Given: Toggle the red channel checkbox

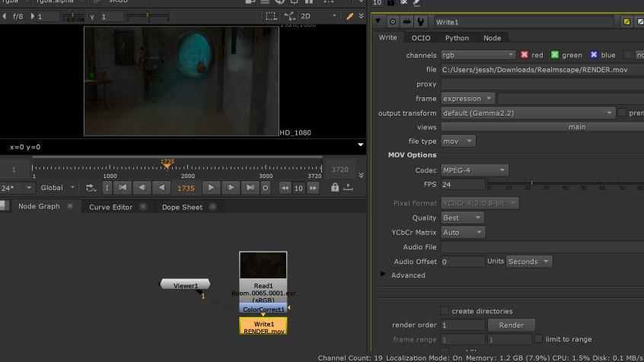Looking at the screenshot, I should pyautogui.click(x=524, y=55).
